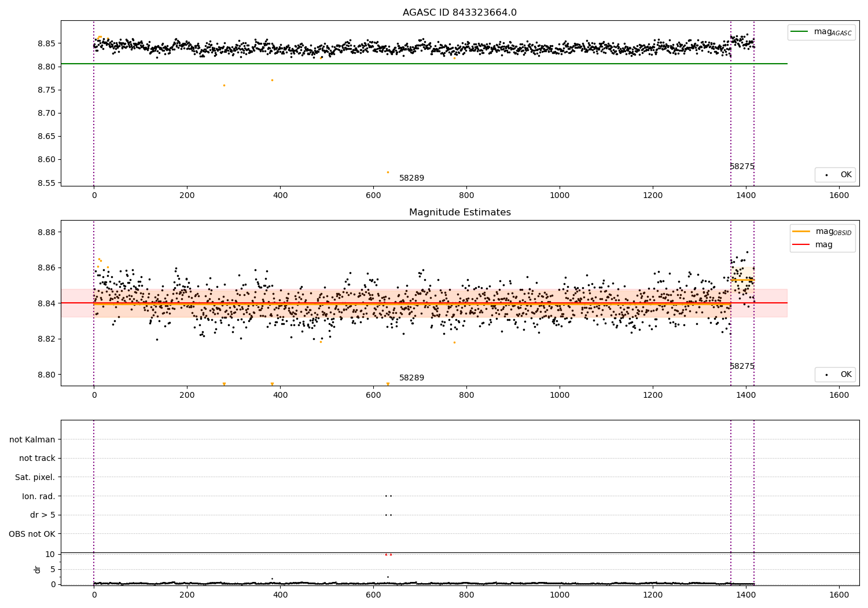The width and height of the screenshot is (868, 608).
Task: Click the '1600' x-tick under the top plot
Action: point(839,196)
